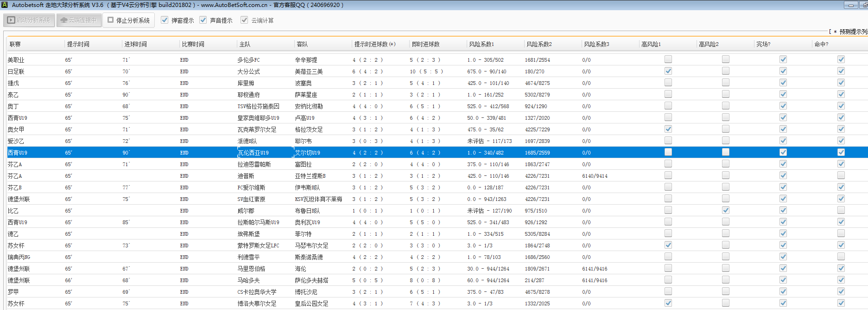
Task: Check 命中? for the 迪普斯 match row
Action: [841, 175]
